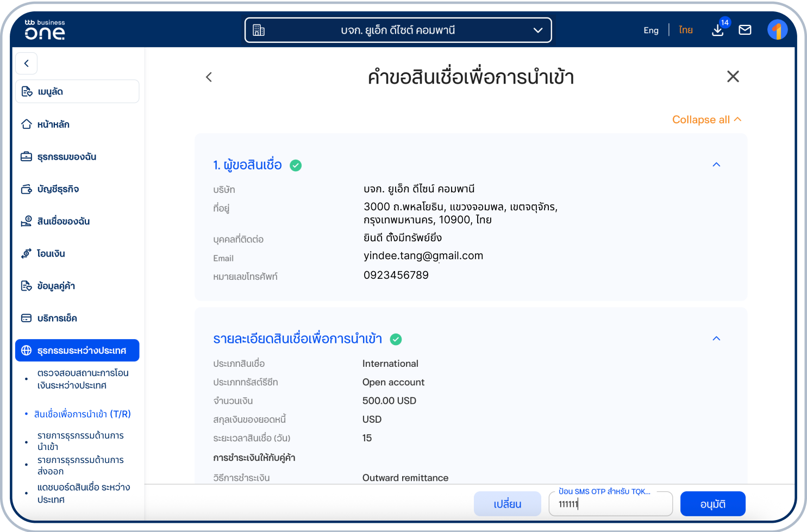Click the card icon for บริการเช็ค
The height and width of the screenshot is (532, 807).
coord(26,318)
